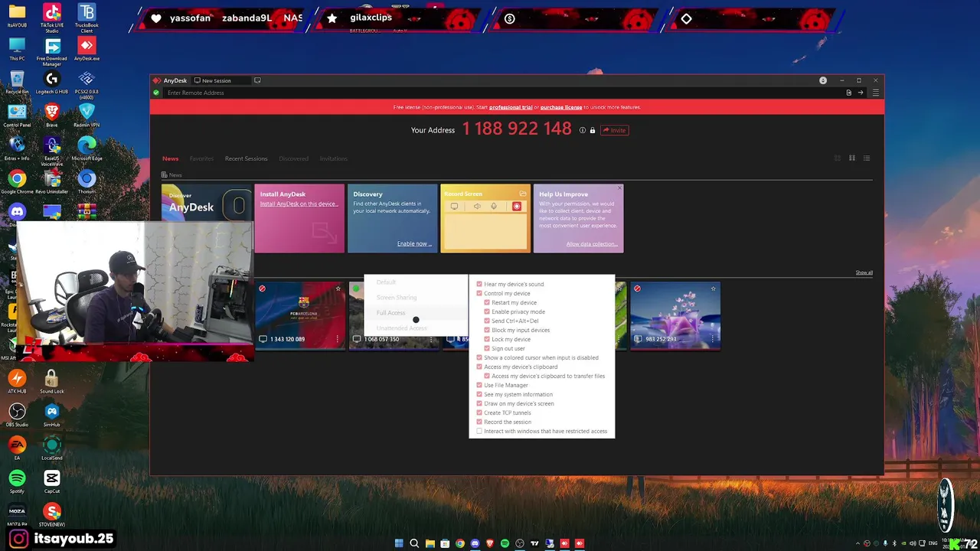Open recordings folder icon in Record Screen card

point(523,194)
